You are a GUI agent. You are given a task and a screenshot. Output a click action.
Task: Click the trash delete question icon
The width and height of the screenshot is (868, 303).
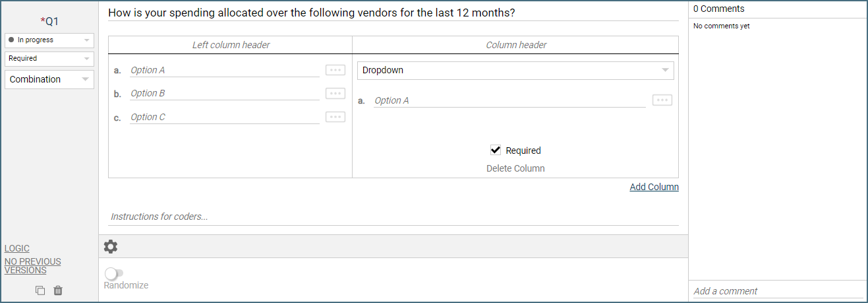tap(58, 290)
